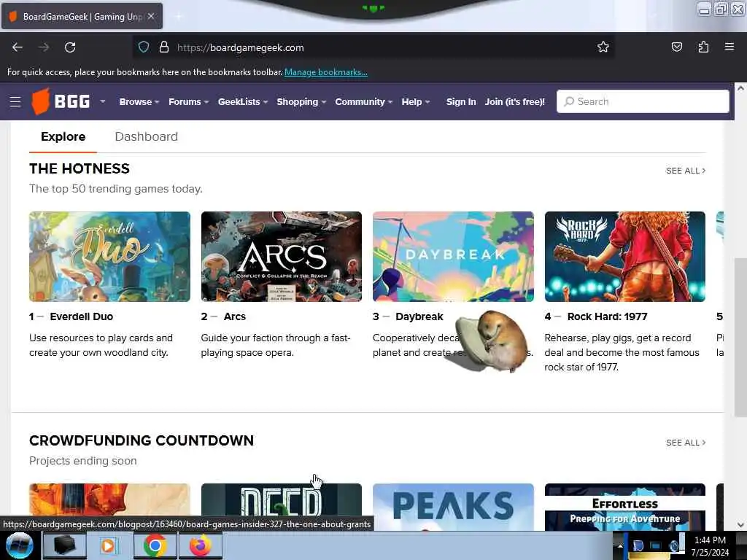Click the Rock Hard 1977 cover image
This screenshot has height=560, width=747.
(625, 257)
